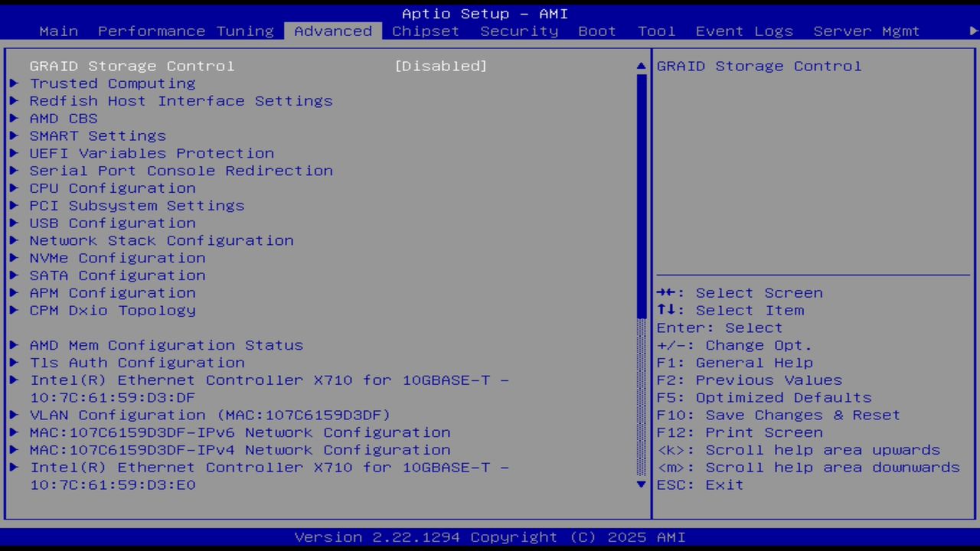Open USB Configuration

coord(112,223)
